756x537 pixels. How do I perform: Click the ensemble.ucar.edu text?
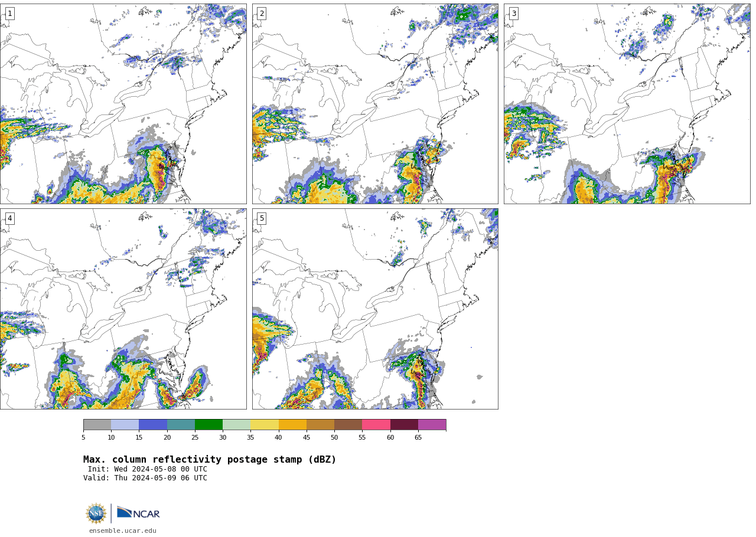click(x=123, y=531)
